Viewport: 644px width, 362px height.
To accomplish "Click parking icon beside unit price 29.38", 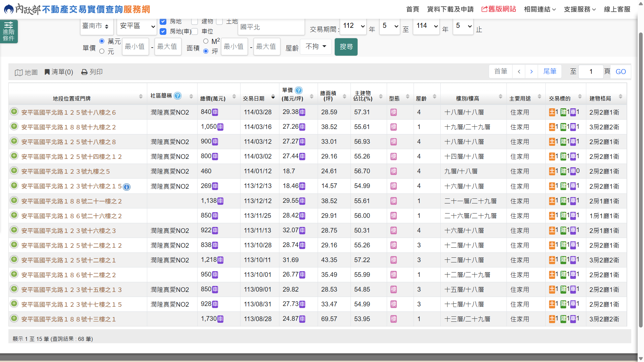I will (302, 112).
